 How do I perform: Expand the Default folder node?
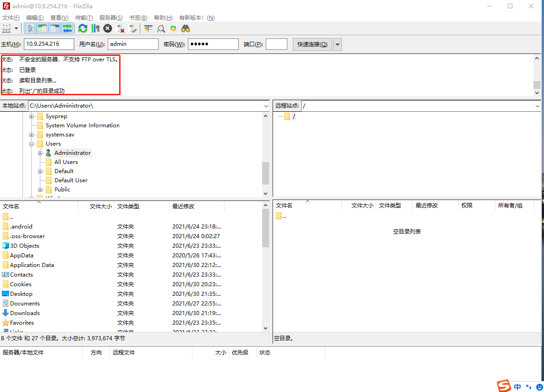point(40,172)
